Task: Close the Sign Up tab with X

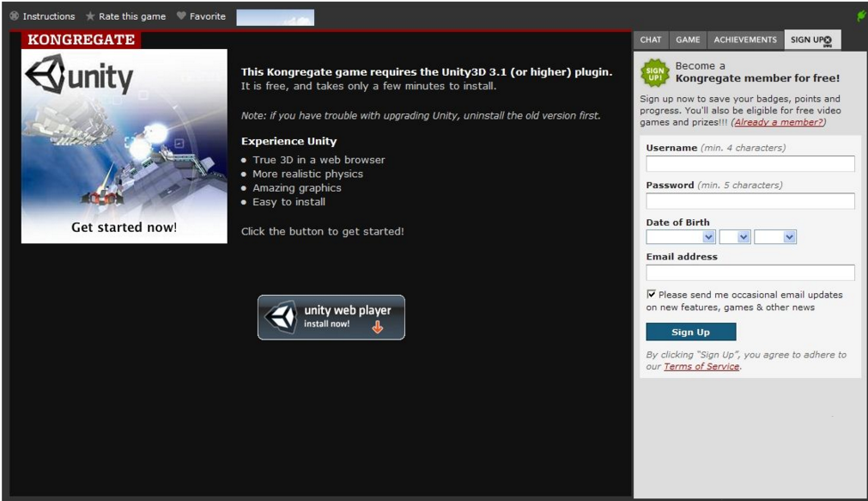Action: click(828, 40)
